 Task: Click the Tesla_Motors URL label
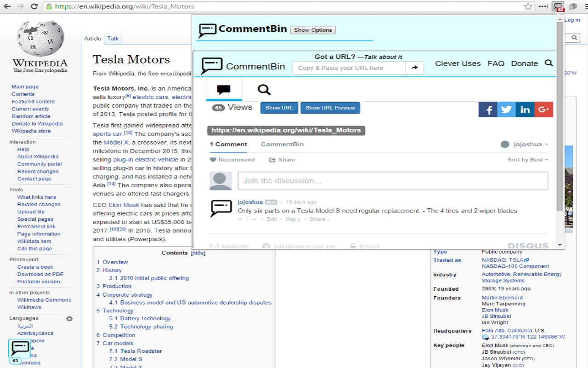coord(286,130)
